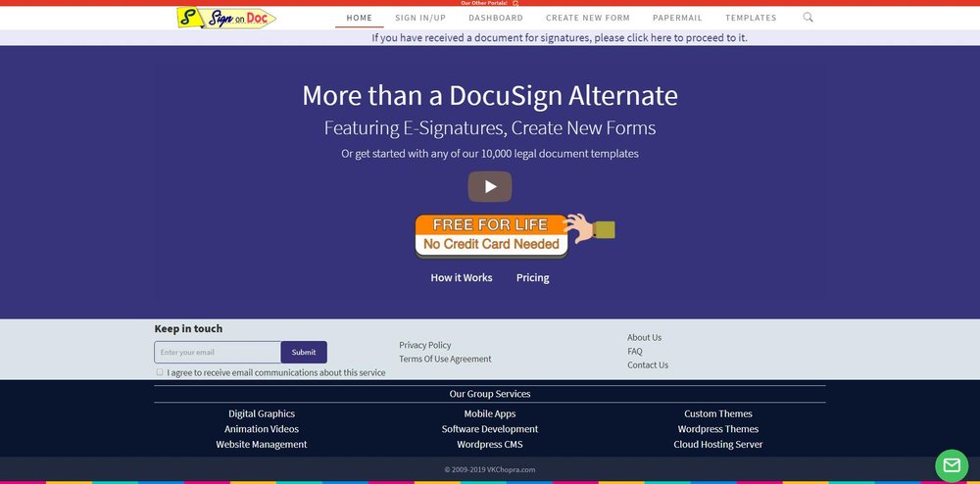Open Website Management service link

(x=262, y=445)
